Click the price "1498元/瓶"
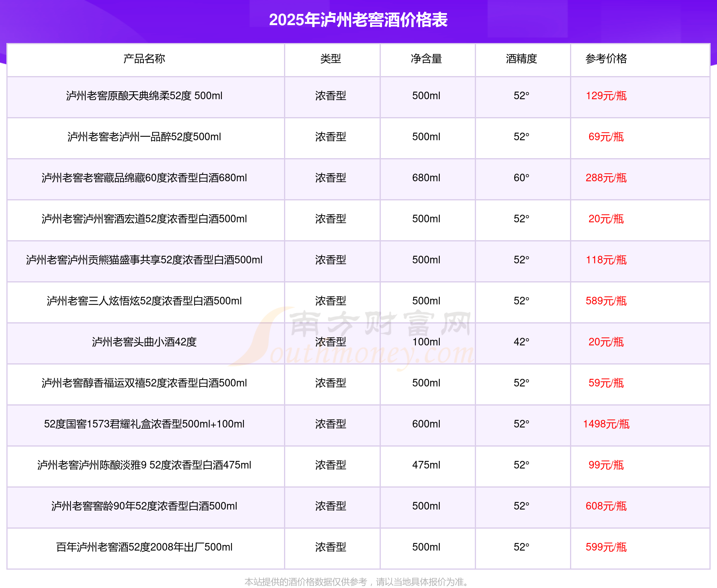Image resolution: width=717 pixels, height=588 pixels. click(606, 424)
